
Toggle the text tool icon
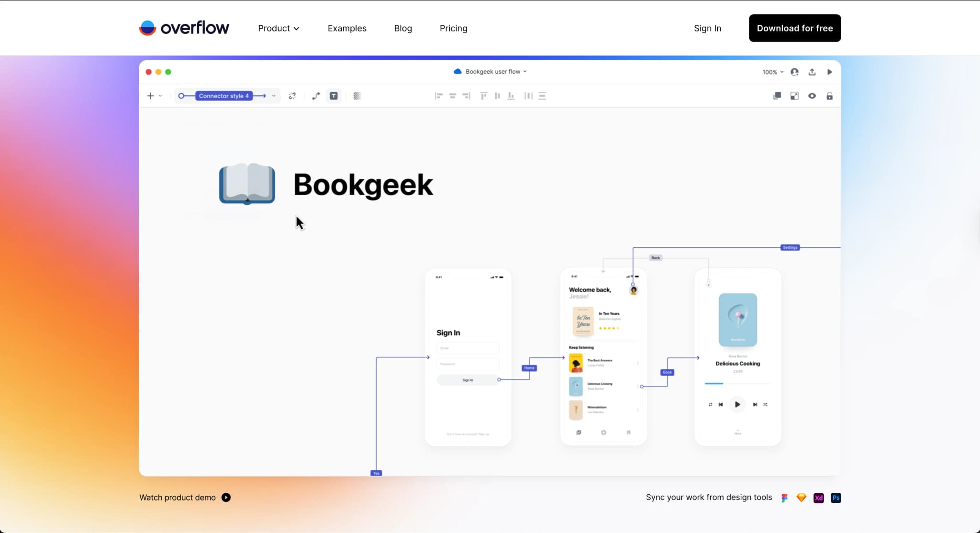click(334, 96)
